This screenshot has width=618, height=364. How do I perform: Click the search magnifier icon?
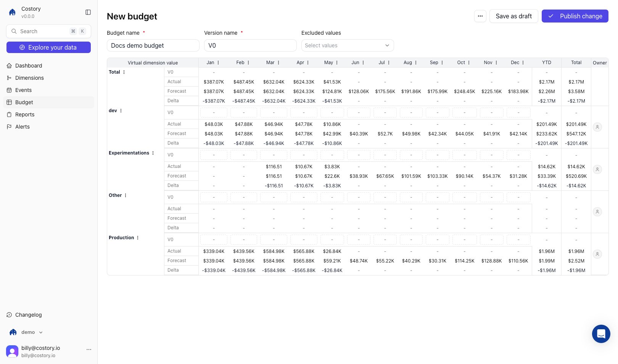pyautogui.click(x=14, y=31)
